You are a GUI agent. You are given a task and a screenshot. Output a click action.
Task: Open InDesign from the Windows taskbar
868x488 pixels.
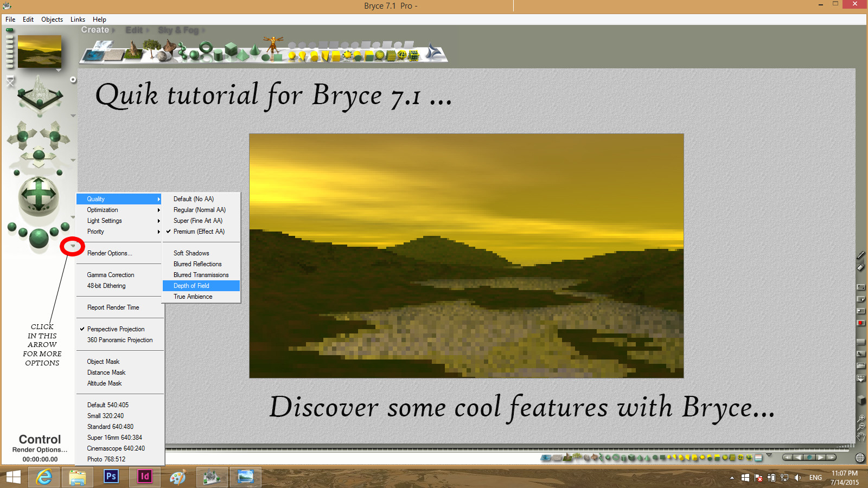[x=144, y=477]
